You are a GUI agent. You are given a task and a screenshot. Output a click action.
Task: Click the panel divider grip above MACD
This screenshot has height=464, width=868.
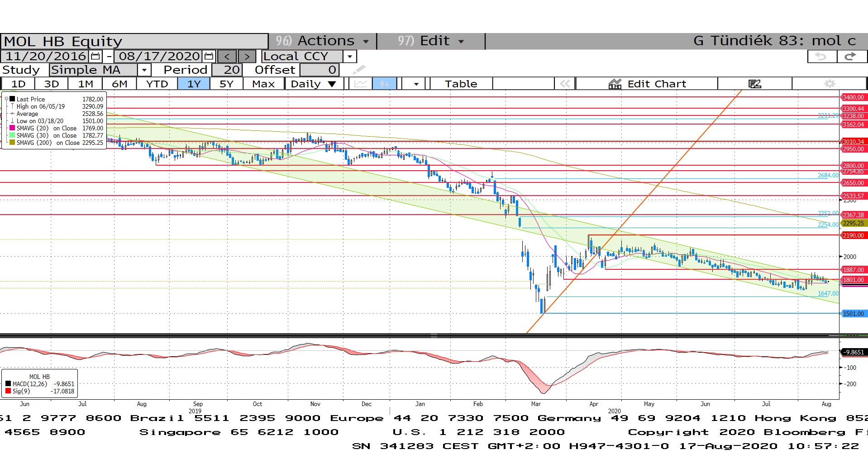(x=434, y=336)
